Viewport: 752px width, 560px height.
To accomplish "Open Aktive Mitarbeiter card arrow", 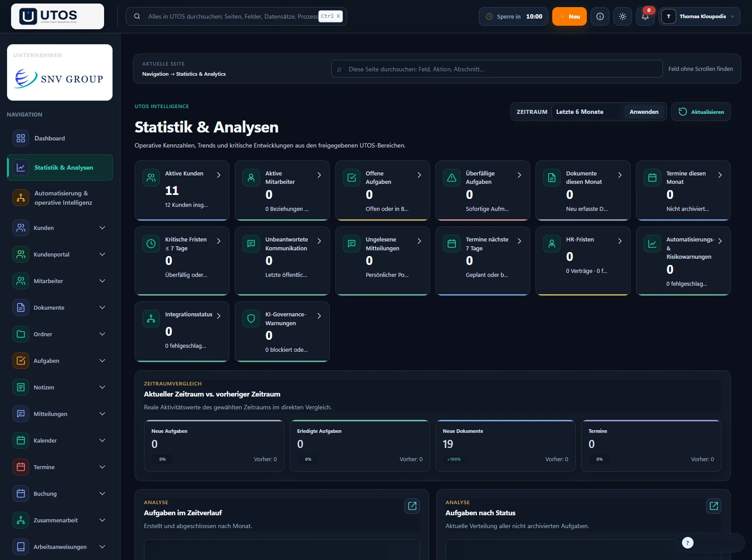I will pyautogui.click(x=319, y=175).
